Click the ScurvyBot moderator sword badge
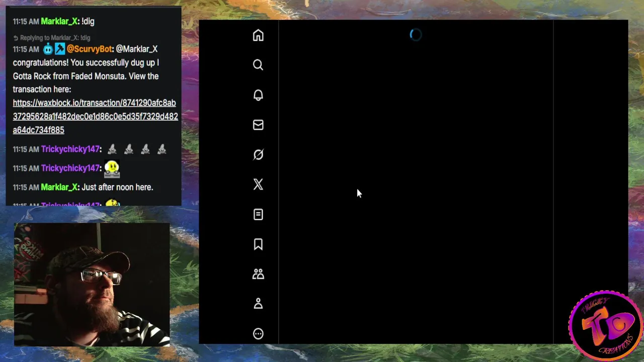The height and width of the screenshot is (362, 644). (60, 49)
